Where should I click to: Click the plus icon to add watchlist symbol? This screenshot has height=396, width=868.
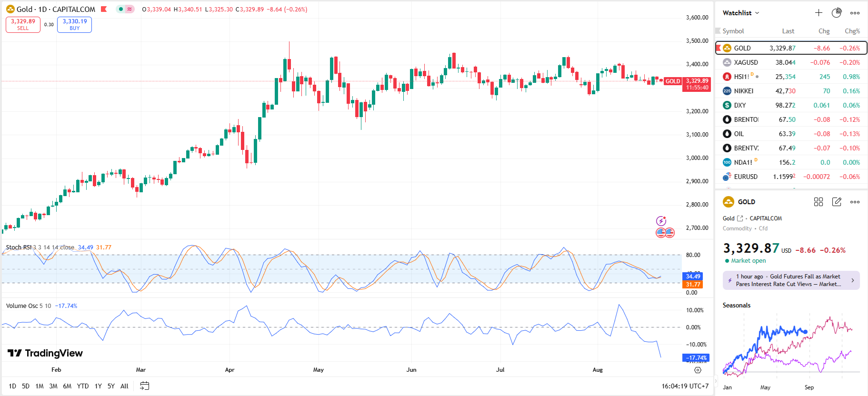point(818,13)
